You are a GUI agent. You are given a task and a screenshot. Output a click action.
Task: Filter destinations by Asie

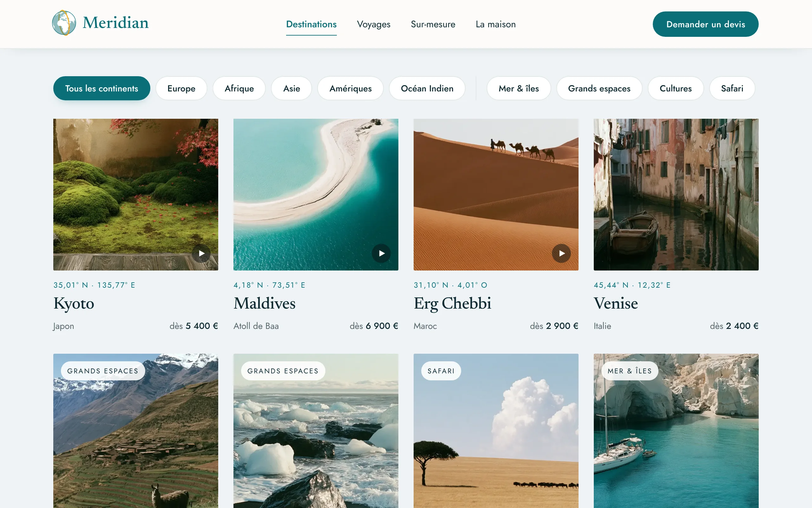pyautogui.click(x=291, y=88)
